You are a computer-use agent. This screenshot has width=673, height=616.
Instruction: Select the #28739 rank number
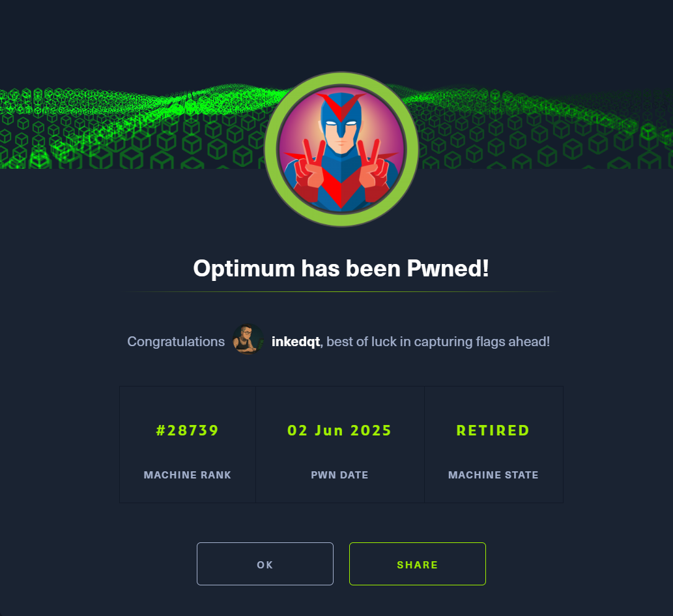click(187, 430)
